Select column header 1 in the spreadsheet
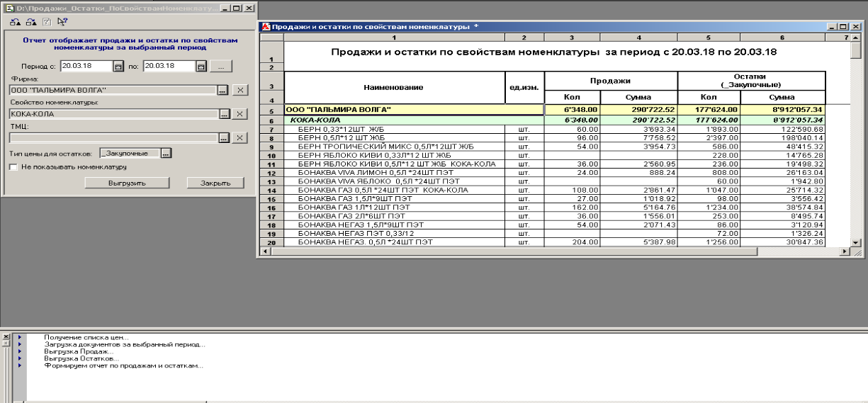The height and width of the screenshot is (403, 868). (394, 36)
